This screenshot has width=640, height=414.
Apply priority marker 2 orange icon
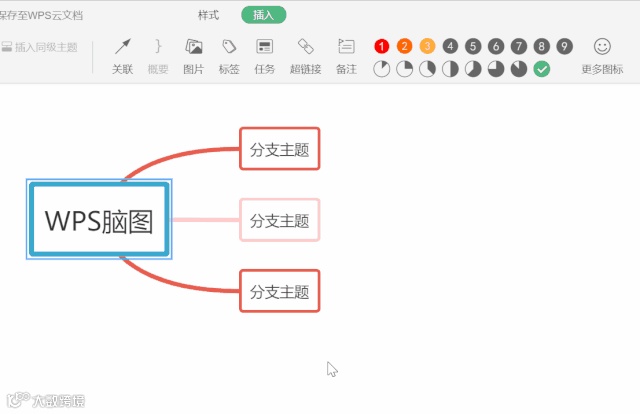pyautogui.click(x=404, y=46)
